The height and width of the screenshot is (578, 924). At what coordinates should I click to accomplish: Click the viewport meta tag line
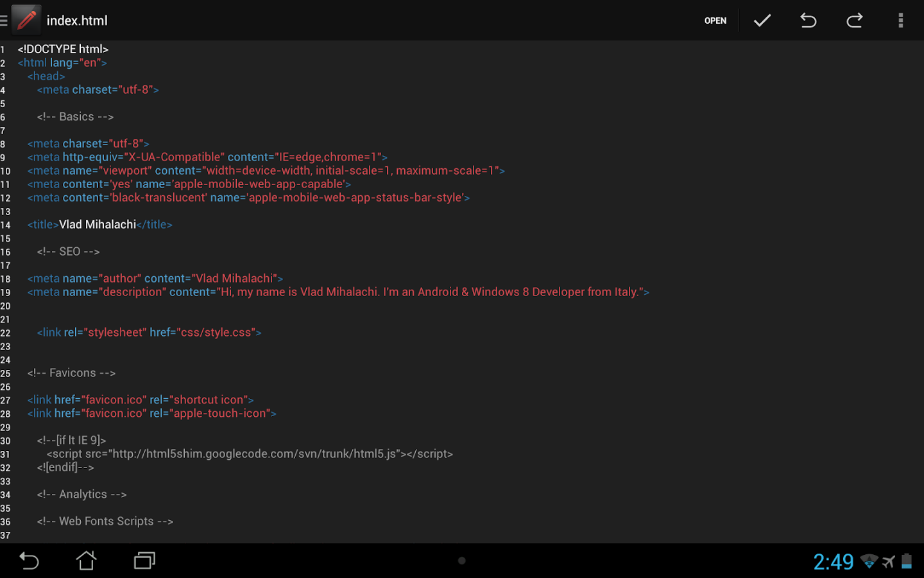tap(266, 170)
